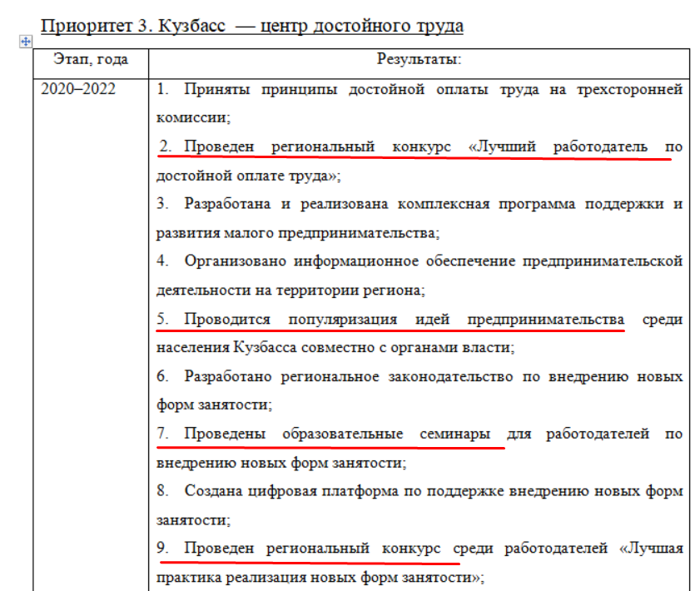Click the line 'Проведены образовательные семинары'
This screenshot has width=700, height=591.
[337, 434]
